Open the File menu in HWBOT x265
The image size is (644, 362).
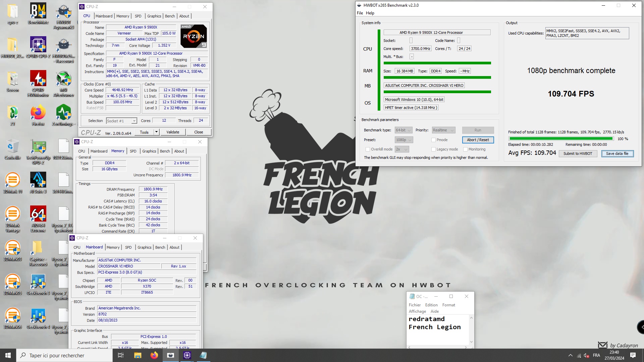pyautogui.click(x=360, y=13)
